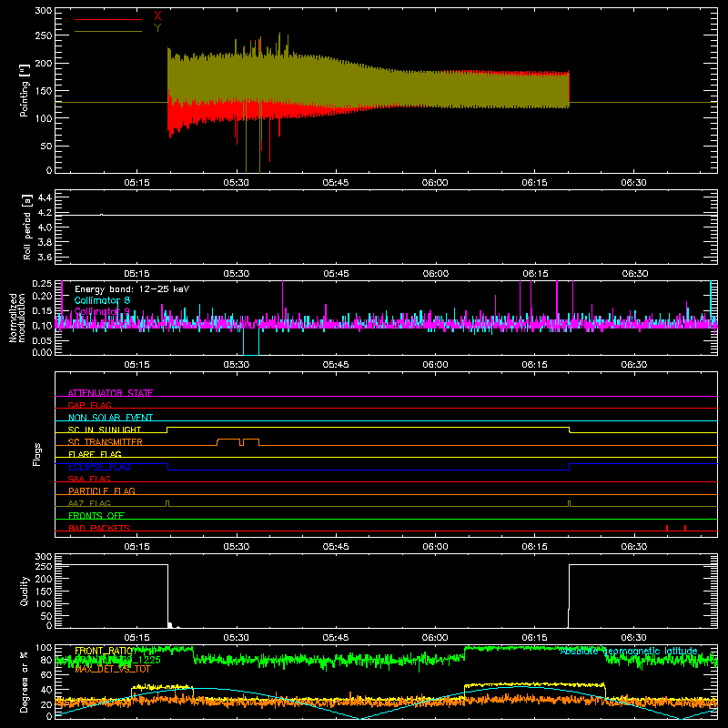Click the first red BAD_PACKETS spike
The width and height of the screenshot is (728, 728).
[667, 528]
